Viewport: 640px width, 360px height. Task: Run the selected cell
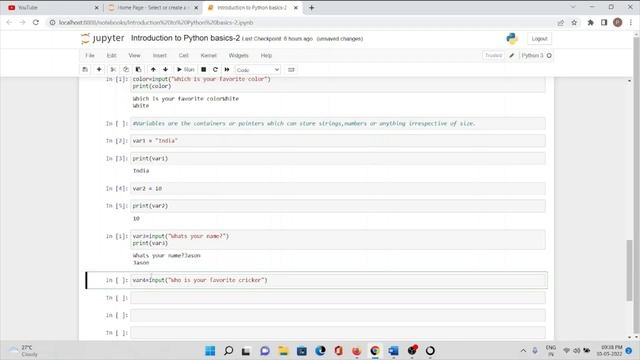click(x=185, y=70)
